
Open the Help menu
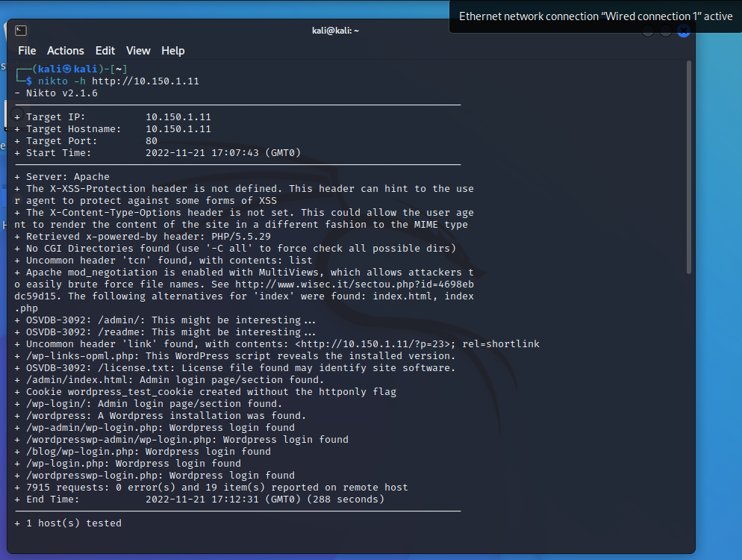pos(172,51)
